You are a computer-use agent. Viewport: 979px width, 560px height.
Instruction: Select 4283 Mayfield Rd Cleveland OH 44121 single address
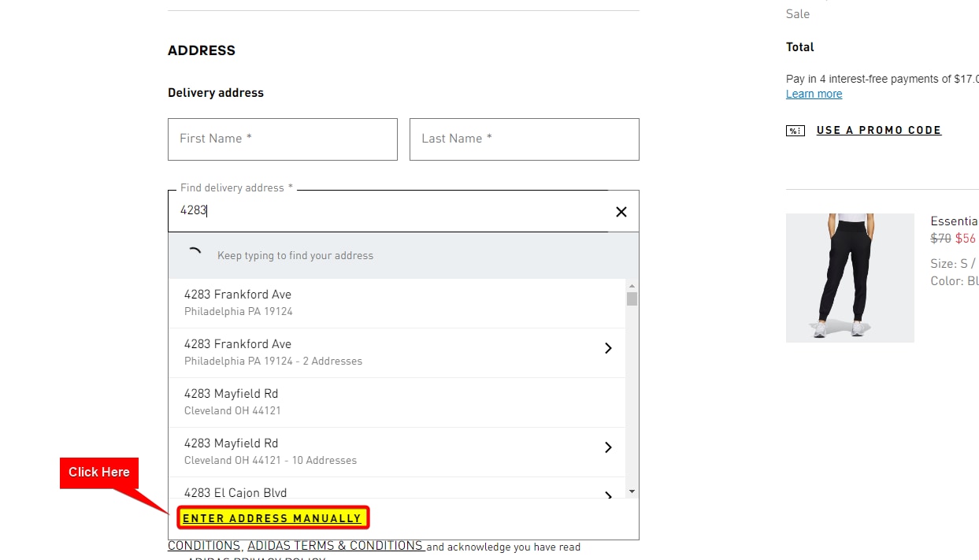point(397,402)
